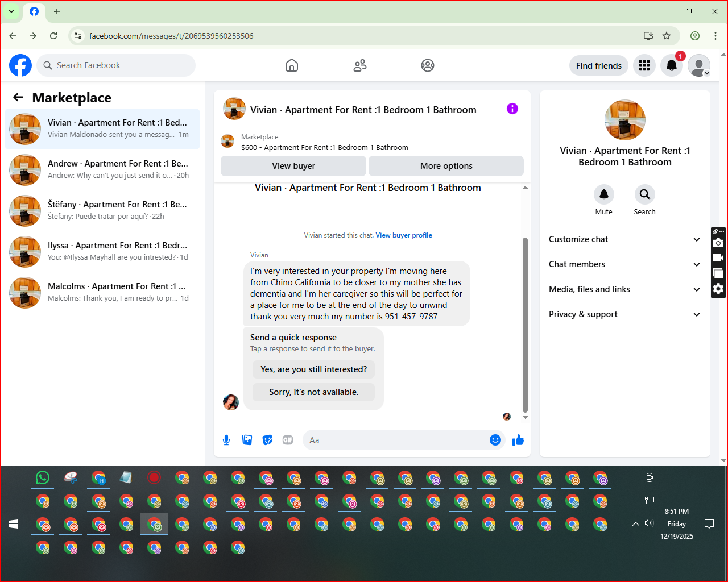Screen dimensions: 728x582
Task: Click the browser address bar URL
Action: (171, 36)
